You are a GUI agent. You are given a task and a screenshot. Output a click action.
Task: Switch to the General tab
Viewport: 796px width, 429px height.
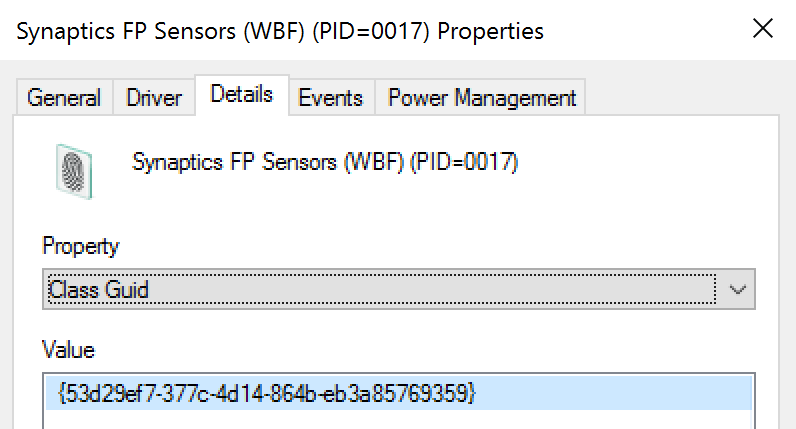point(64,98)
